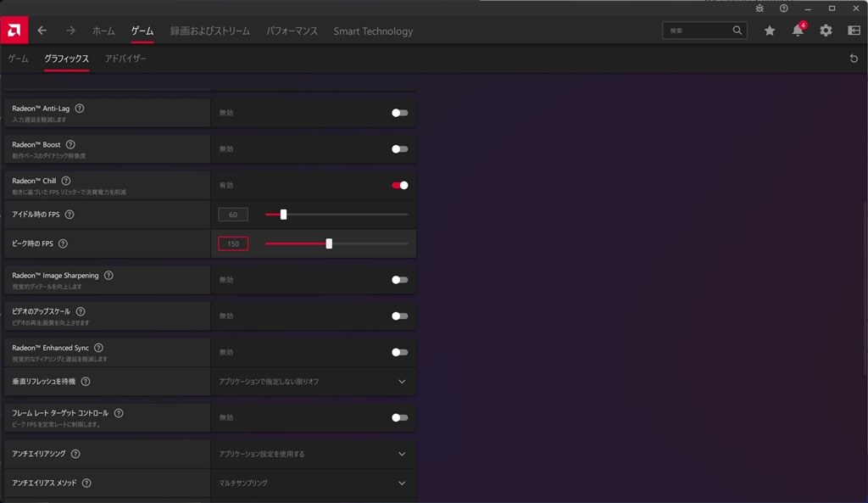This screenshot has width=868, height=503.
Task: Enable Radeon Image Sharpening toggle
Action: pyautogui.click(x=400, y=280)
